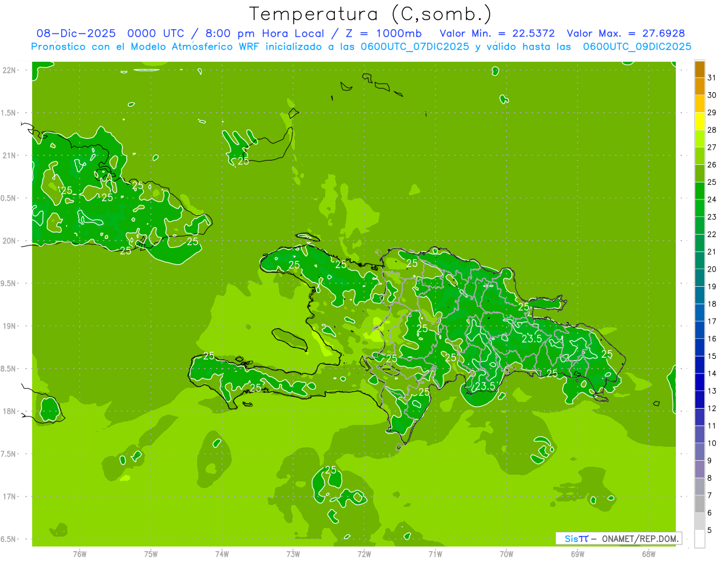728x562 pixels.
Task: Click the "76W" longitude axis label
Action: 79,554
